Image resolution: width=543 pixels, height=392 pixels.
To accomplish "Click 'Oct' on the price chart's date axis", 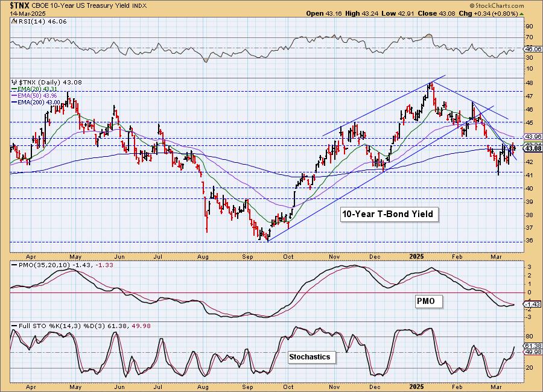I will click(x=288, y=257).
